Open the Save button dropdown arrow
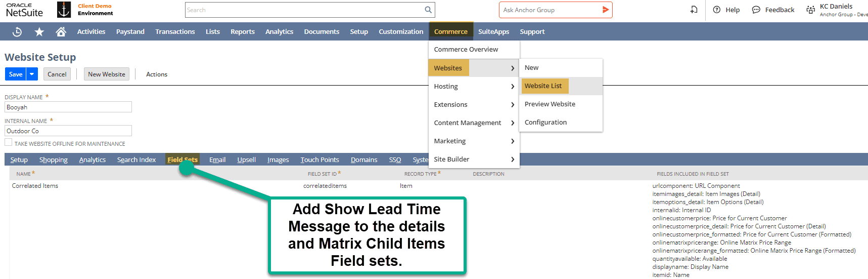The height and width of the screenshot is (279, 868). [x=32, y=74]
